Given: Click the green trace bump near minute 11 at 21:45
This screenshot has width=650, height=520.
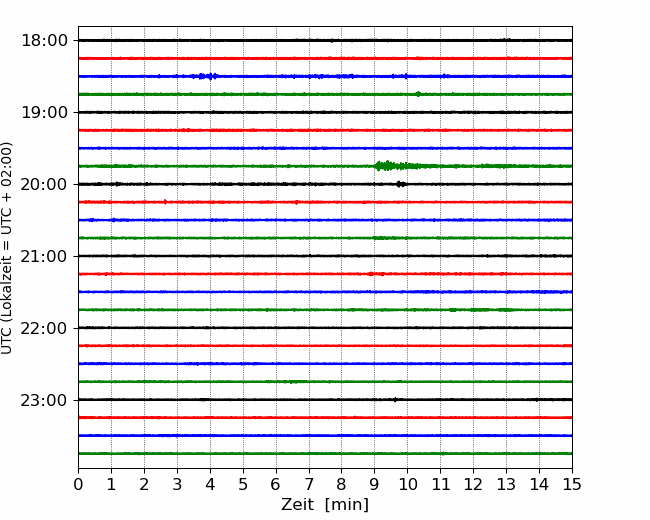Looking at the screenshot, I should coord(453,310).
